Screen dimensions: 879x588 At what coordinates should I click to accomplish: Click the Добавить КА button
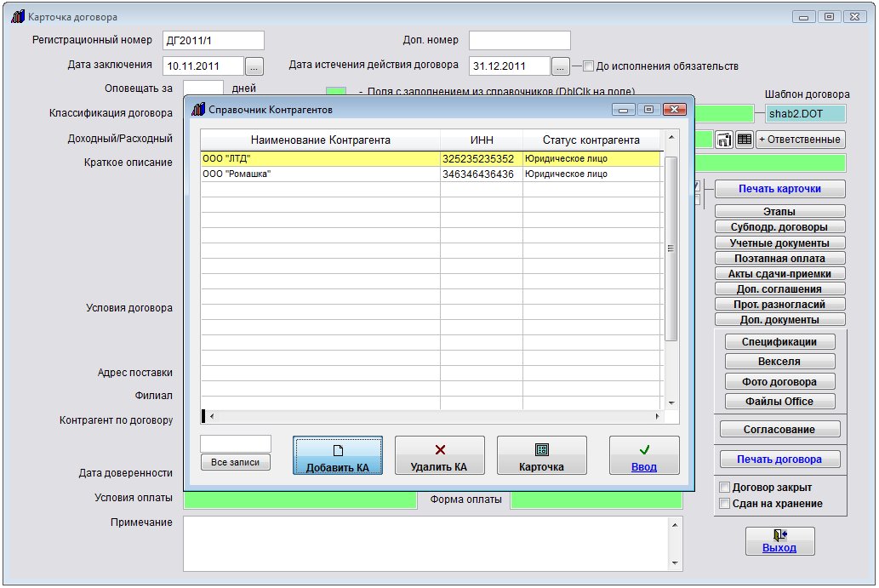click(x=338, y=455)
